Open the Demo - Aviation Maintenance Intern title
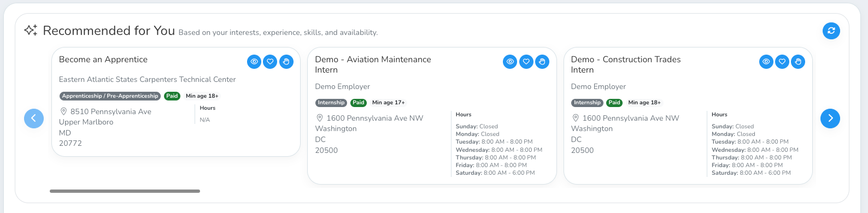The image size is (868, 213). (373, 64)
